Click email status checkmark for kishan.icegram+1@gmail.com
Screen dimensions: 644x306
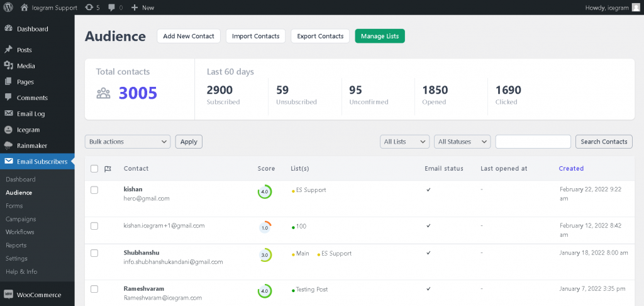(x=428, y=226)
